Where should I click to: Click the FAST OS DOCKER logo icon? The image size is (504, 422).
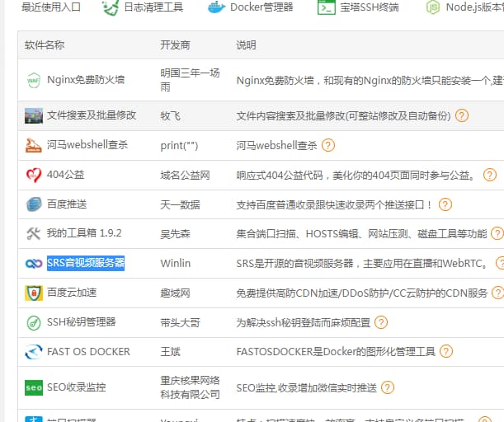(x=33, y=352)
